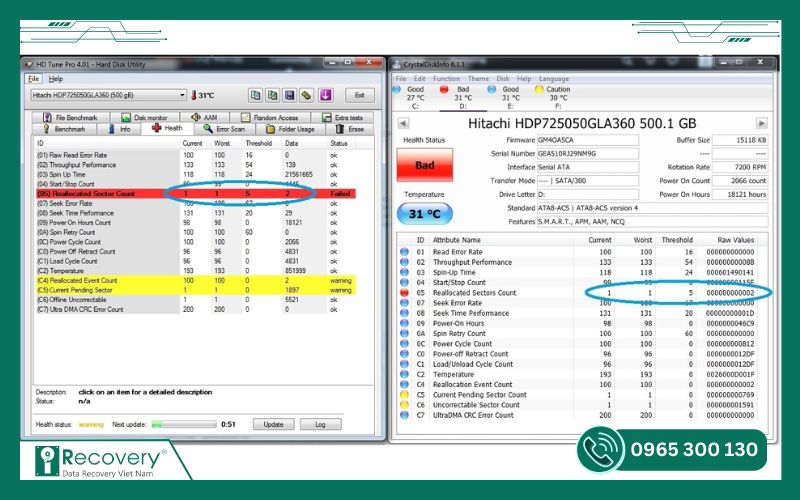800x500 pixels.
Task: Click the Log button in HD Tune
Action: 320,424
